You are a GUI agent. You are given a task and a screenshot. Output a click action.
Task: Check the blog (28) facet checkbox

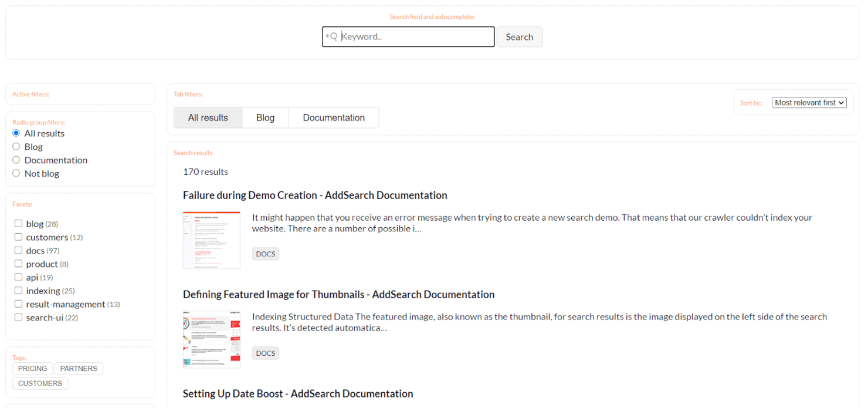18,224
